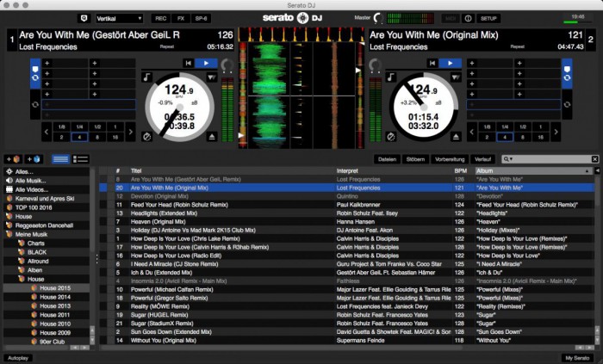Toggle the REC recording panel
The height and width of the screenshot is (364, 603).
[161, 18]
